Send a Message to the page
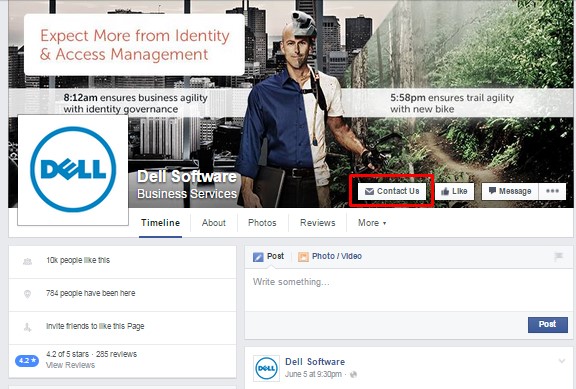Viewport: 576px width, 389px height. point(510,191)
